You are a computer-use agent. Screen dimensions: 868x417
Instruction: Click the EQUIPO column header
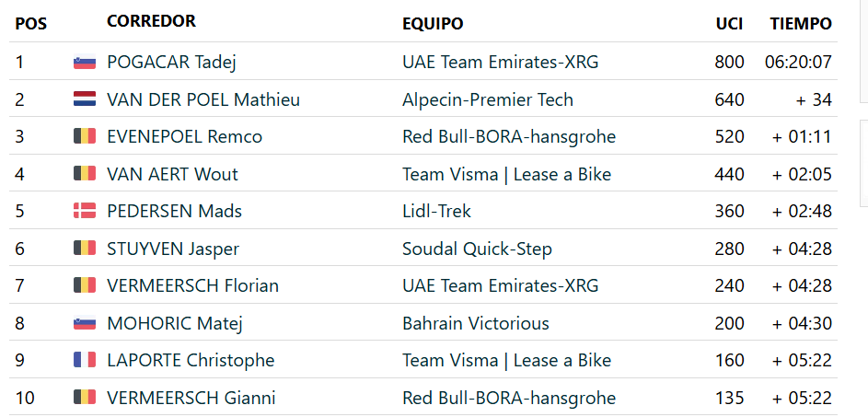pos(433,24)
